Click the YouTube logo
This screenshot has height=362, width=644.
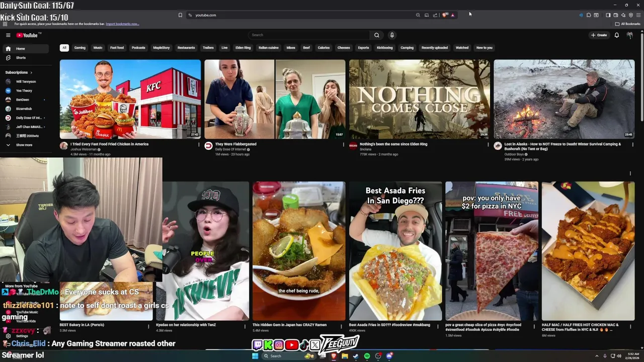coord(27,35)
